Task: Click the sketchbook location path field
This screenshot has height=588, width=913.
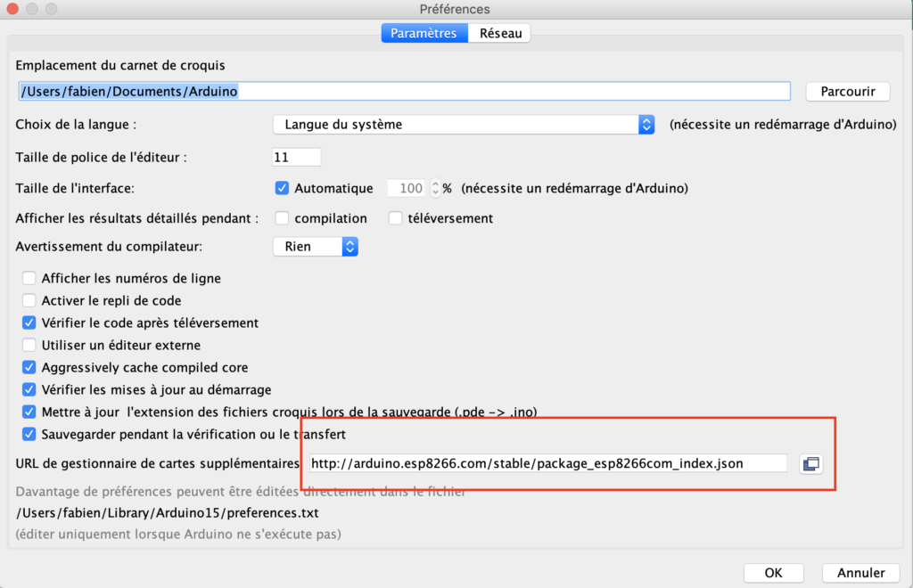Action: tap(404, 91)
